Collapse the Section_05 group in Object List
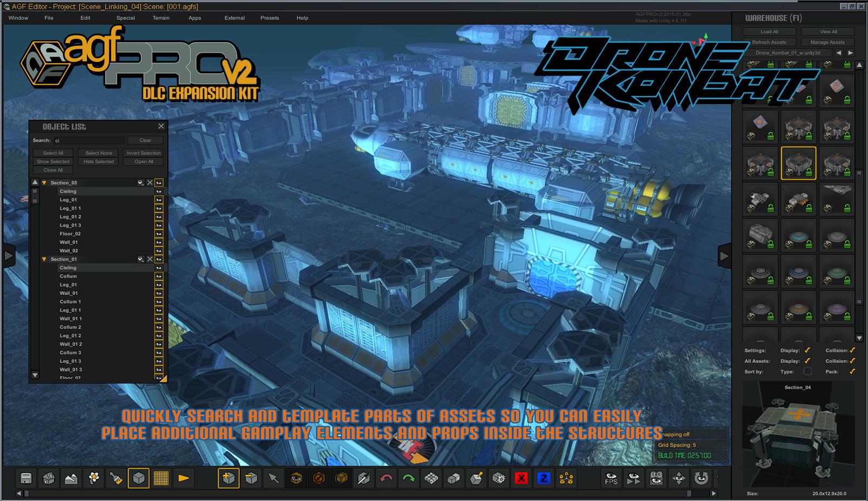 (x=44, y=182)
